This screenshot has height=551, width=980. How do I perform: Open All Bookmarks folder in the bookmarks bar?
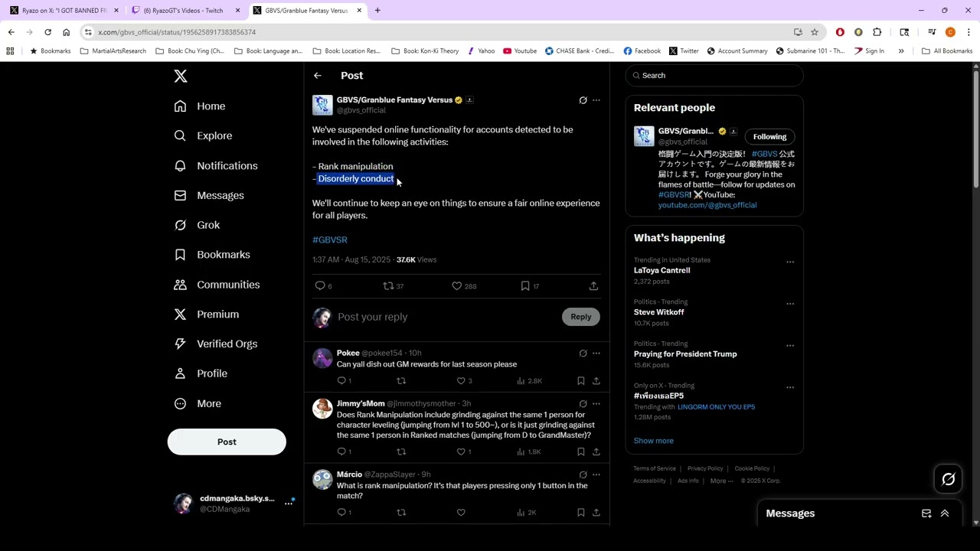(x=947, y=51)
